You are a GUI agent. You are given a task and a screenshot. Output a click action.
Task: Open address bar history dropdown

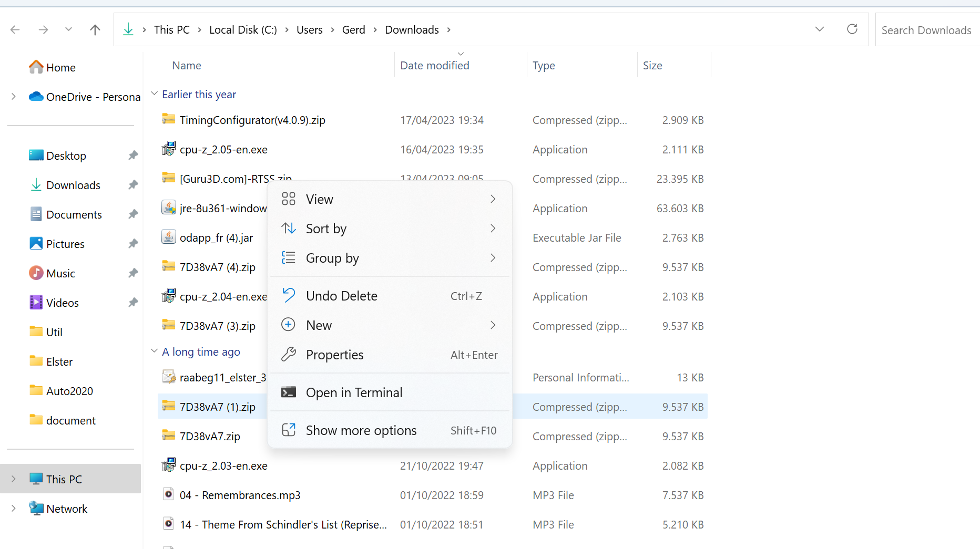[x=819, y=29]
